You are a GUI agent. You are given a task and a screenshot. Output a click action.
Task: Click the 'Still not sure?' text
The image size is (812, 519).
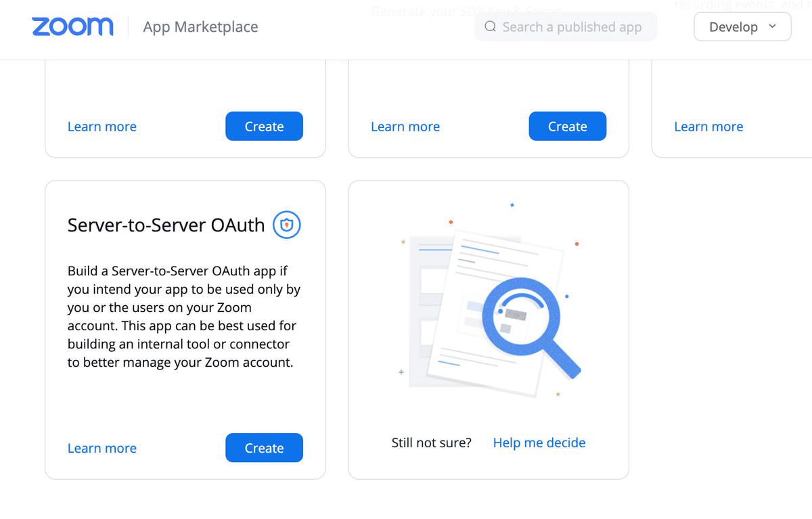pos(432,443)
